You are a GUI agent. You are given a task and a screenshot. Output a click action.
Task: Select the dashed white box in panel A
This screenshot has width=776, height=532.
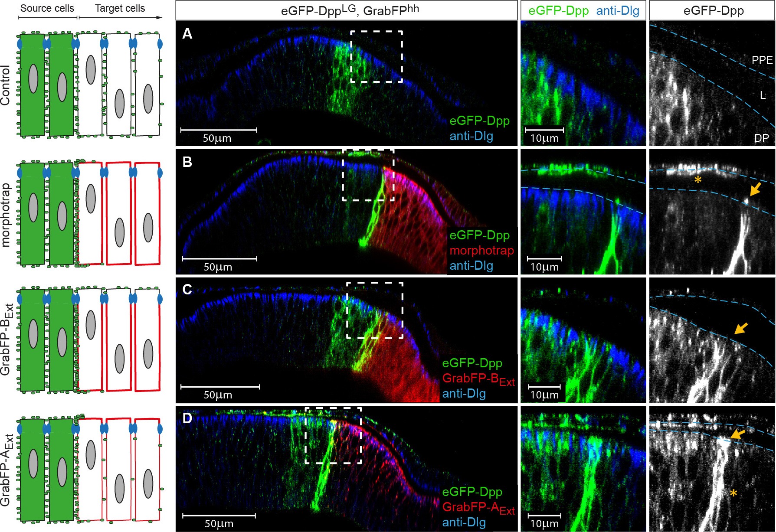(x=376, y=56)
